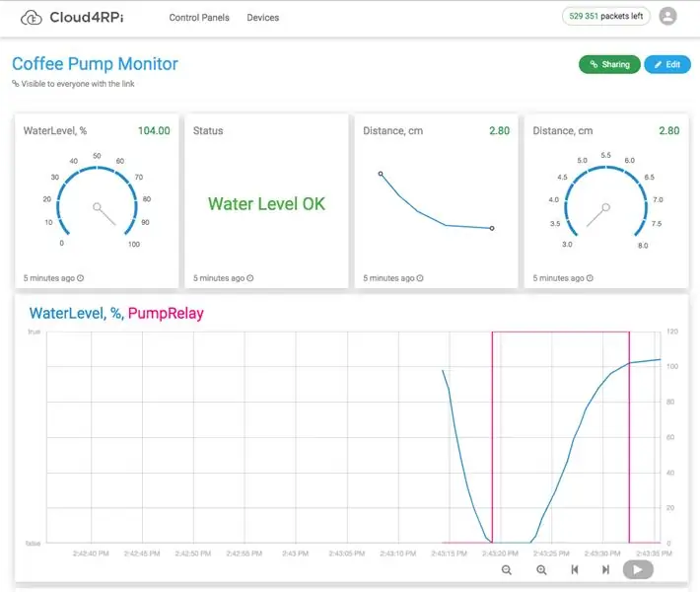
Task: Click '5 minutes ago' in WaterLevel widget
Action: (49, 278)
